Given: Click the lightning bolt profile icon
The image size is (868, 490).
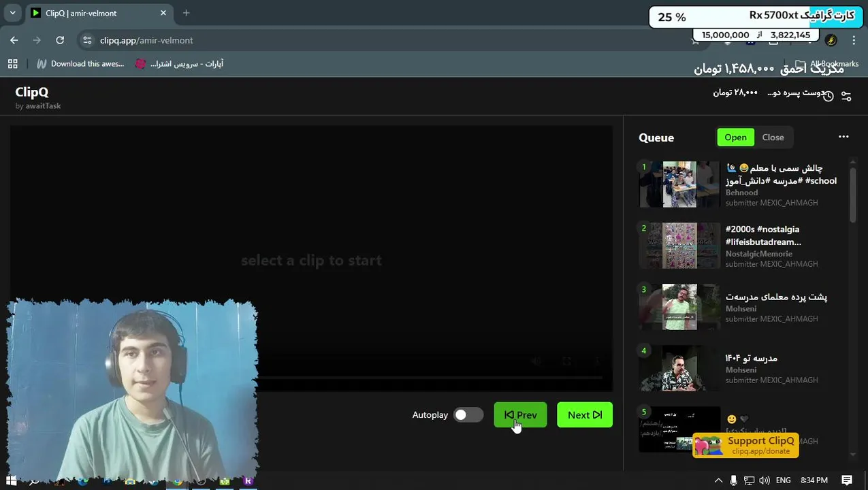Looking at the screenshot, I should pyautogui.click(x=831, y=40).
